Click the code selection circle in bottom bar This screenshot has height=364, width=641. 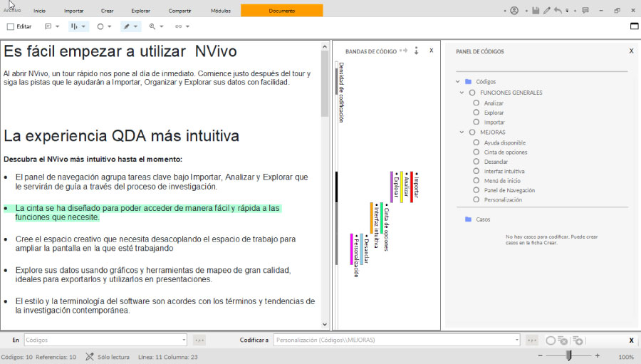[x=551, y=340]
